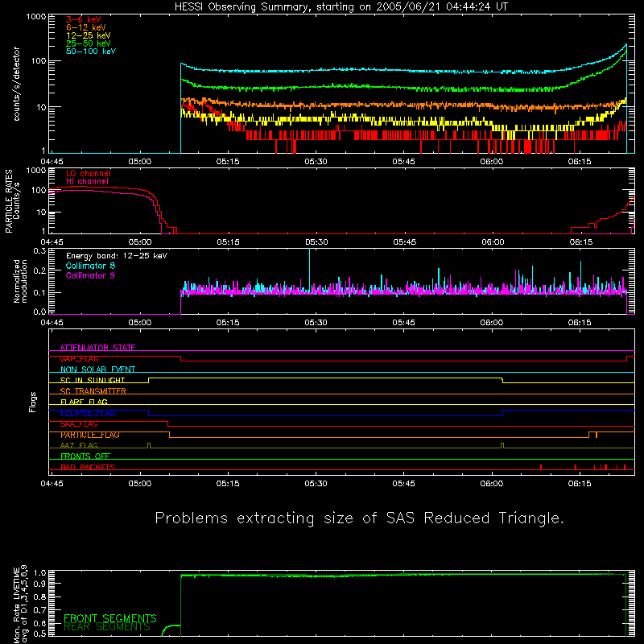Click the 06:15 time label under the particle rates panel

pyautogui.click(x=580, y=242)
